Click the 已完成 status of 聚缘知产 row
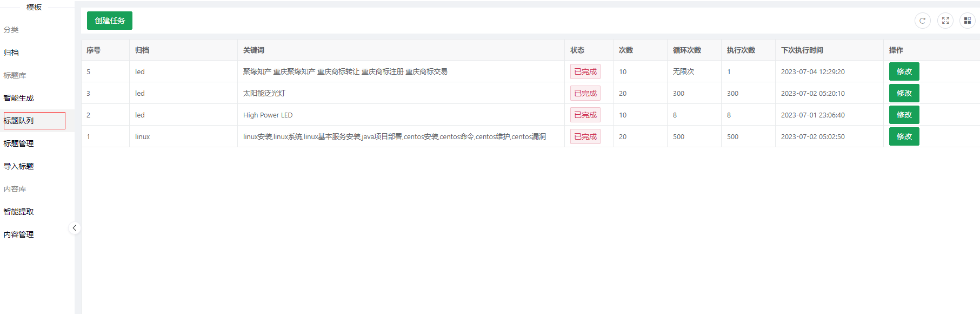 click(585, 71)
